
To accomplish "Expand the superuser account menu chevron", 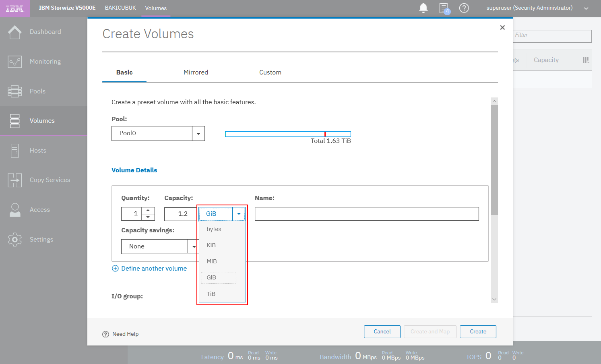I will click(586, 8).
